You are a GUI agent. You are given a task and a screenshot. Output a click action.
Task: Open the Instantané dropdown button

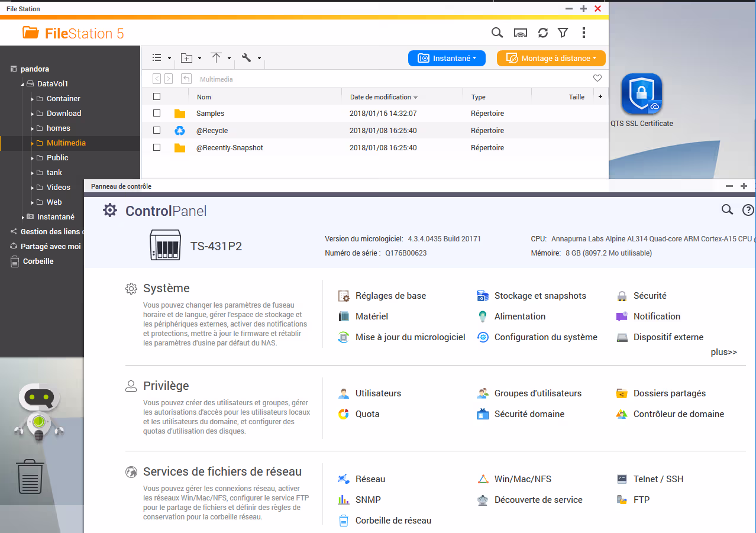(x=447, y=58)
